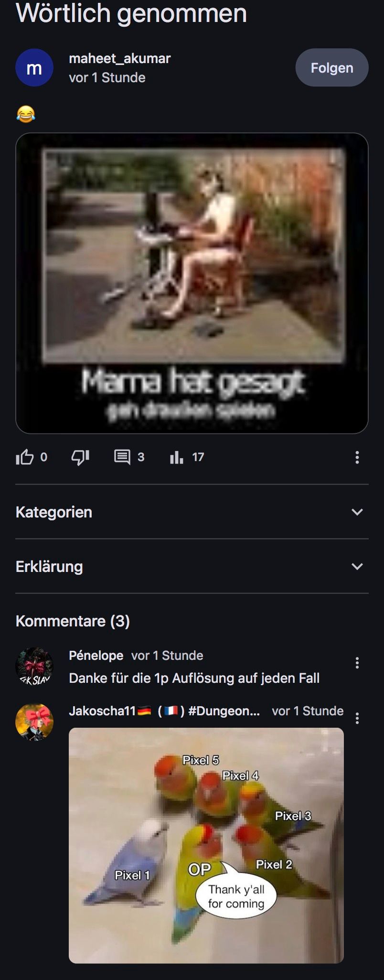Click the bar chart views icon
384x980 pixels.
[177, 457]
